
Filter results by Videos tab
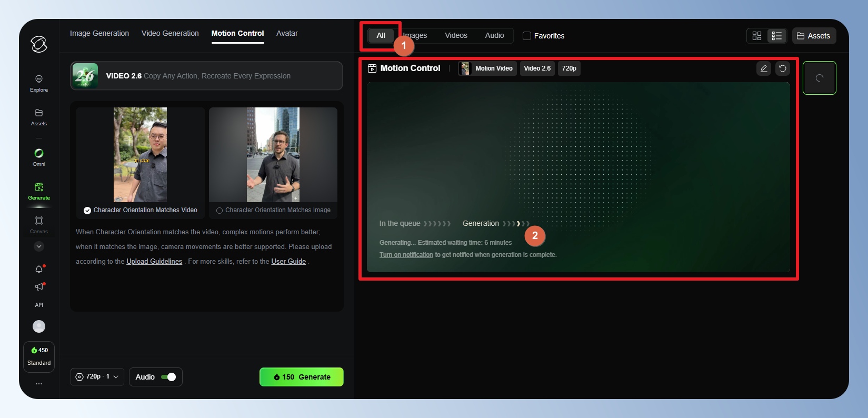point(456,35)
